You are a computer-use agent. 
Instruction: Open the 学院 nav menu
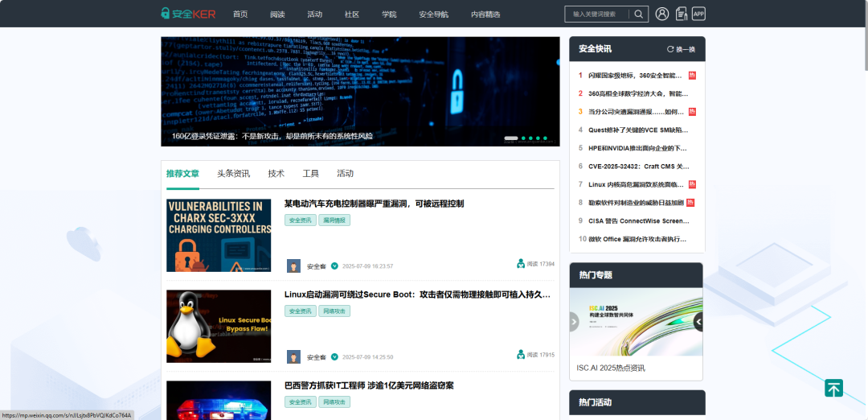[389, 14]
